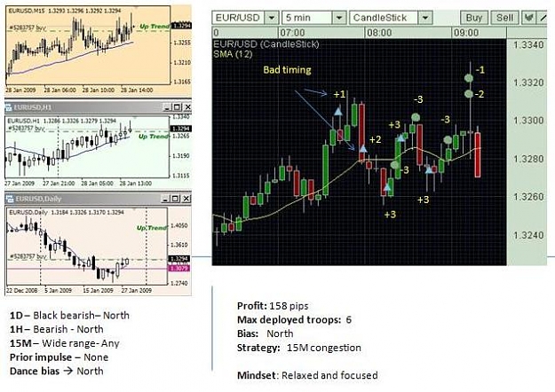Select the 'Strategy: 15M congestion' text

pyautogui.click(x=299, y=348)
